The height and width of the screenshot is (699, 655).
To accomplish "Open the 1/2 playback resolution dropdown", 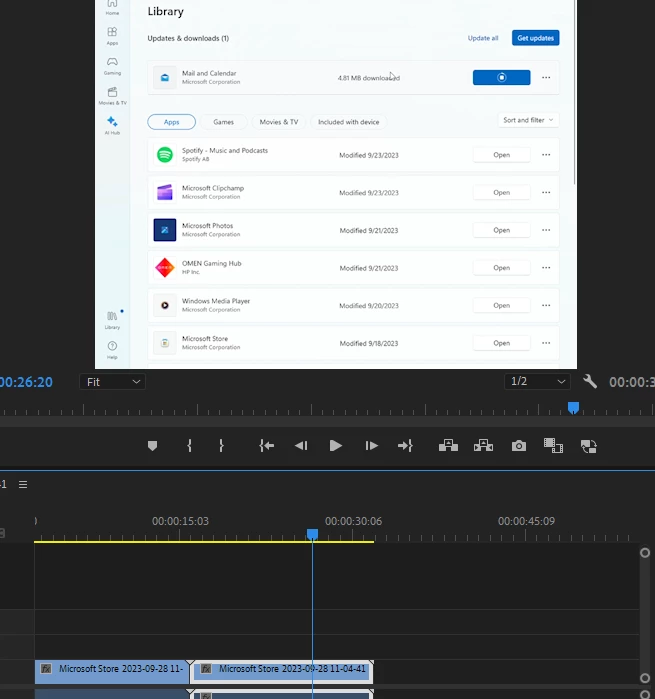I will (537, 382).
